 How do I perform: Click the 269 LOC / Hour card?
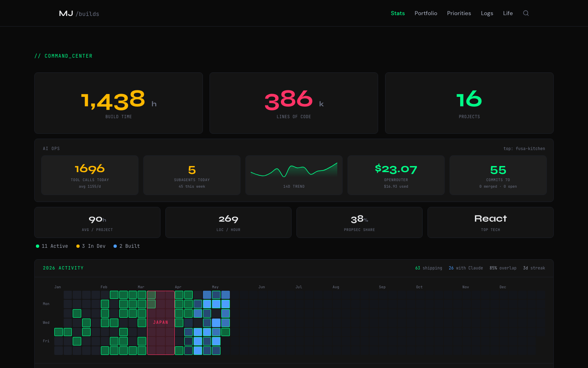point(228,222)
